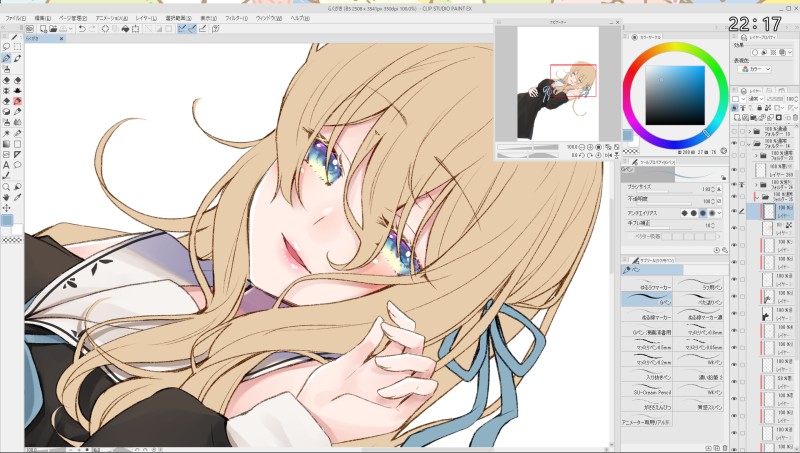Hide the フォルダー 14 folder

click(734, 143)
